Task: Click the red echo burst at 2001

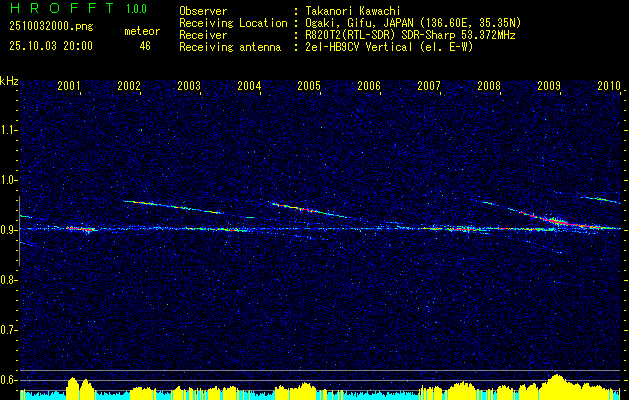Action: (81, 229)
